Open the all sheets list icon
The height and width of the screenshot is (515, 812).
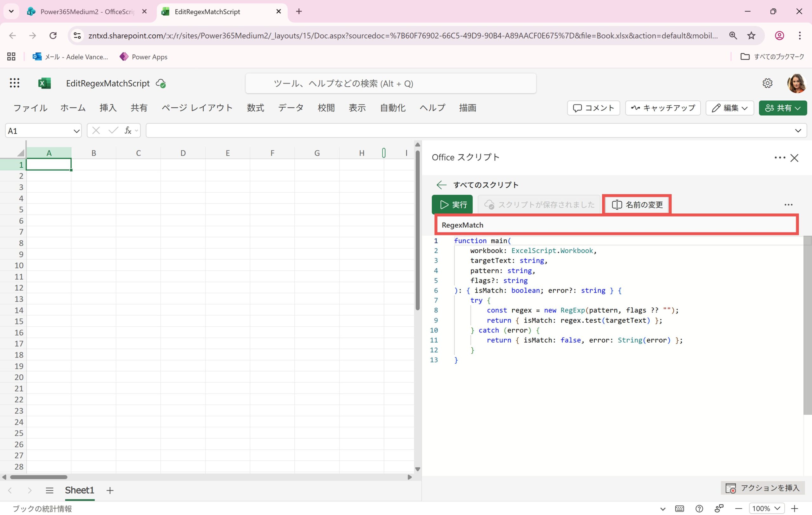49,490
